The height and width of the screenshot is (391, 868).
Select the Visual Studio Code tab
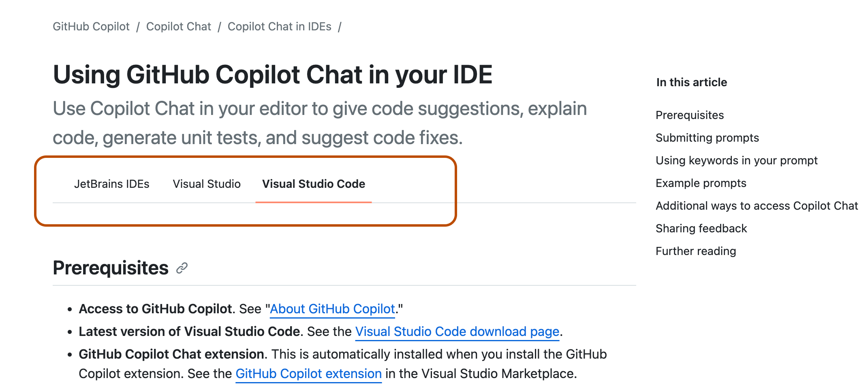tap(313, 184)
